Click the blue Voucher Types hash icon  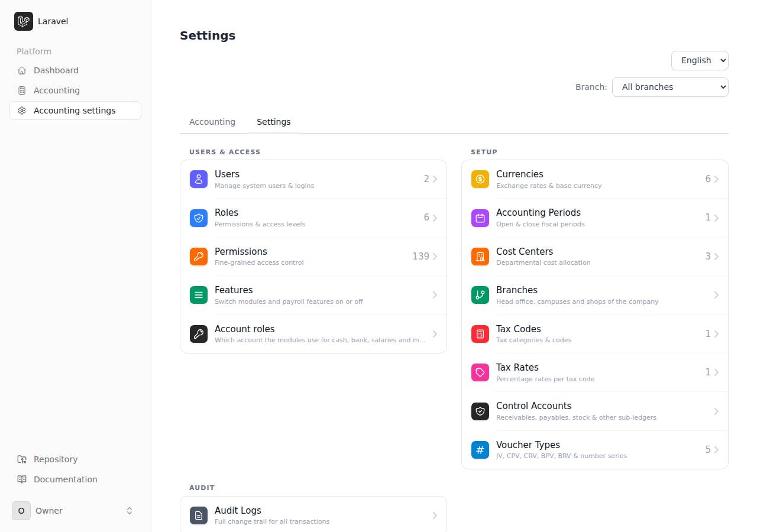[x=480, y=450]
